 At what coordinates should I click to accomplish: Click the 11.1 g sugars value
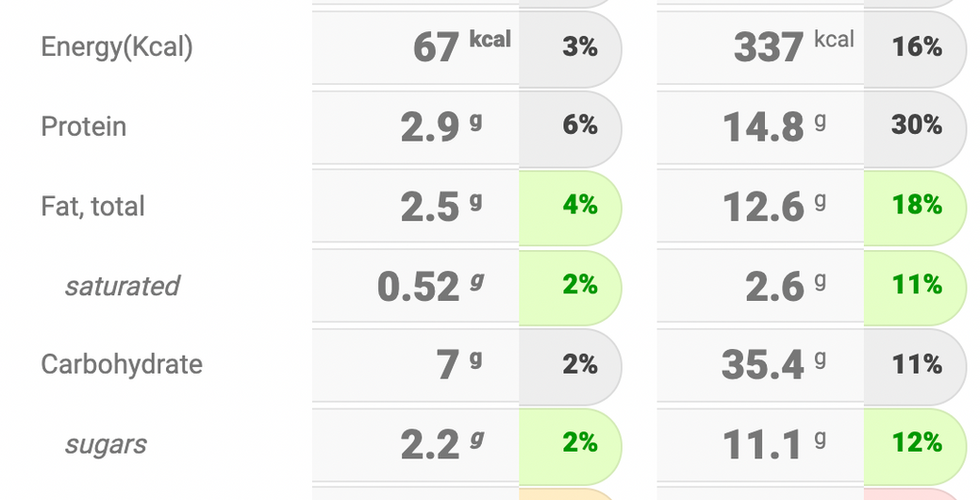tap(774, 444)
